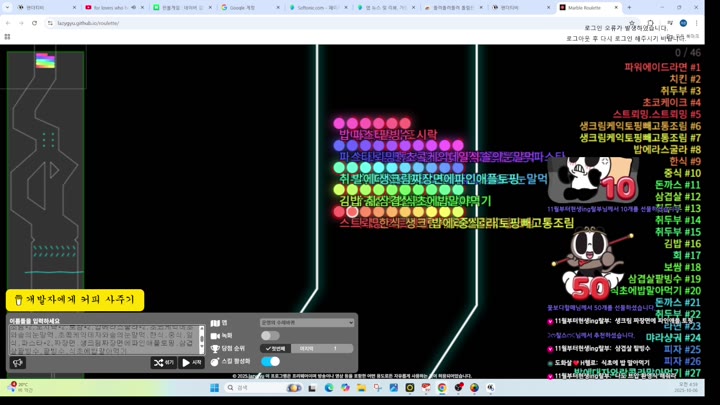Click the minimap preview on the left
This screenshot has height=405, width=720.
click(45, 150)
